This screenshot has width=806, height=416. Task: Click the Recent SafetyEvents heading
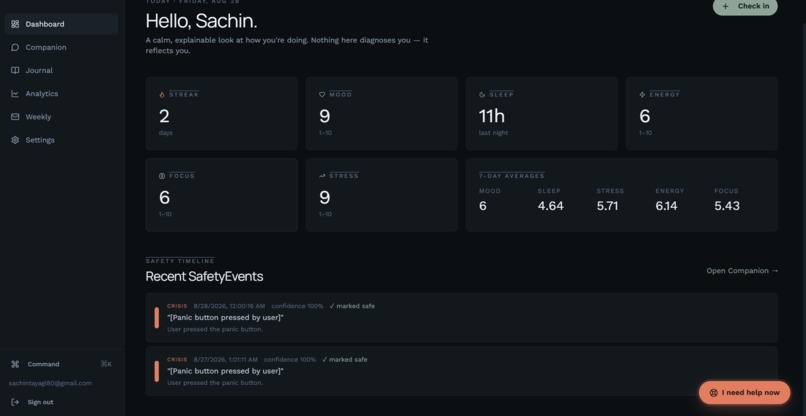204,277
